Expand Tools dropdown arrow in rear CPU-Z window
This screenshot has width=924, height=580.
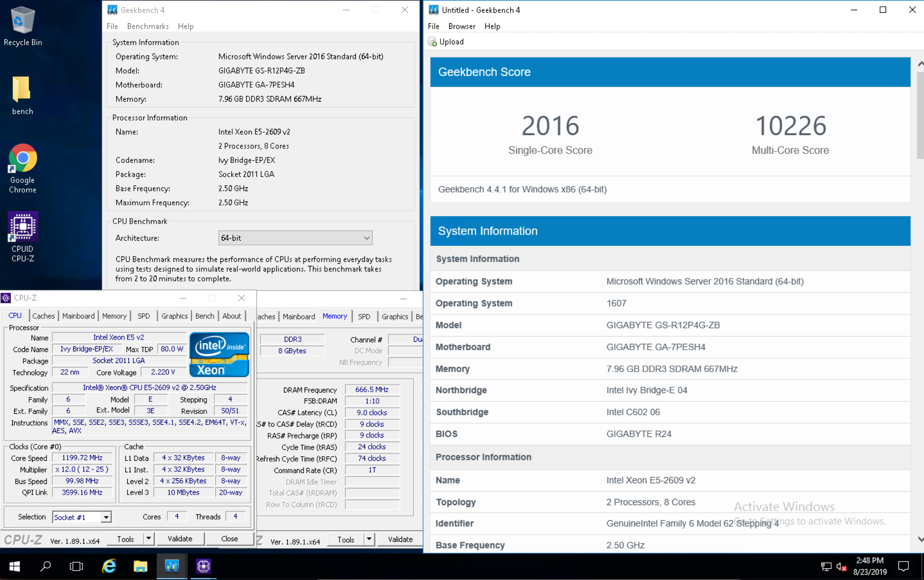(369, 539)
